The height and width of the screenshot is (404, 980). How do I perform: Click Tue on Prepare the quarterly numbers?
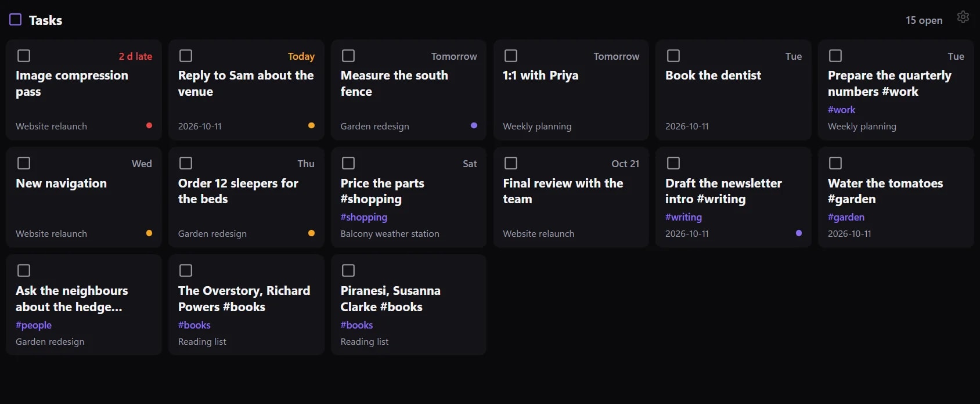956,56
